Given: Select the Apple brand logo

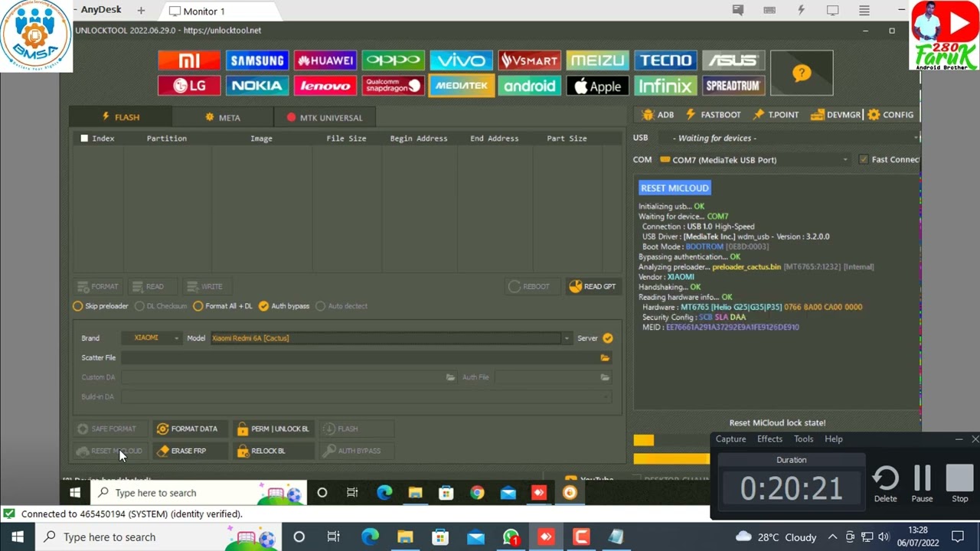Looking at the screenshot, I should click(597, 86).
